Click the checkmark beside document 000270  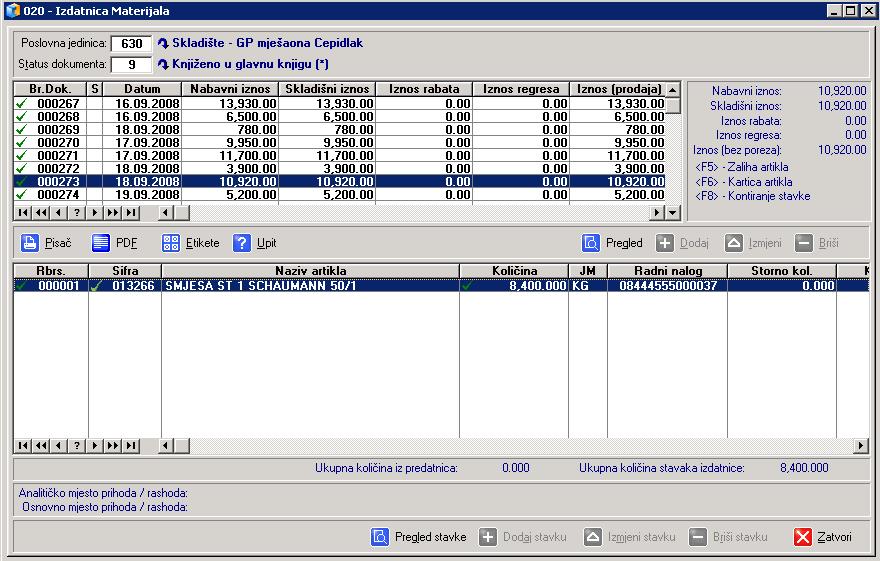(x=21, y=143)
